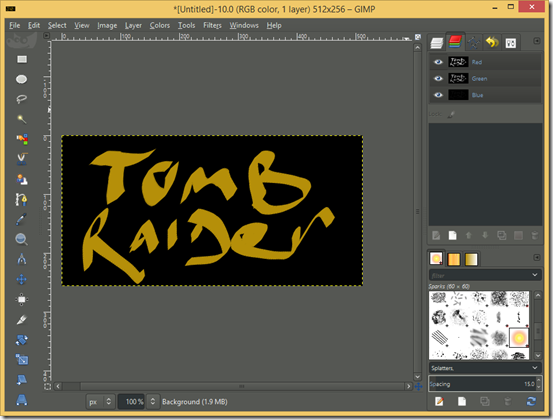Click the navigate image cross icon

click(418, 387)
